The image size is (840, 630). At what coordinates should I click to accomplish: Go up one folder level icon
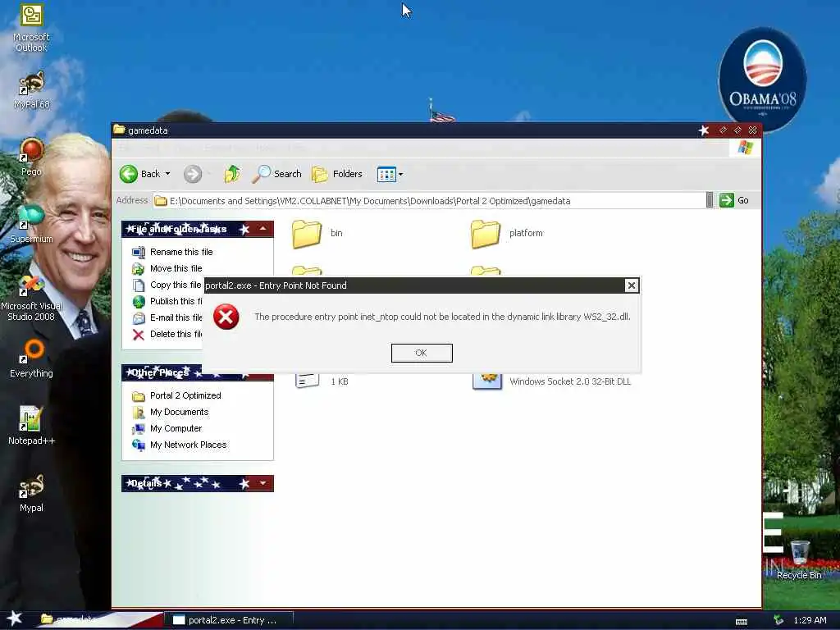click(232, 174)
